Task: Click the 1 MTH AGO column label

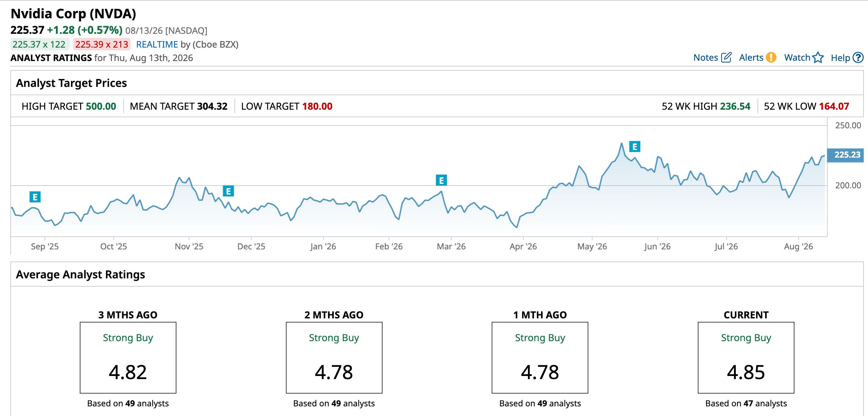Action: pyautogui.click(x=540, y=315)
